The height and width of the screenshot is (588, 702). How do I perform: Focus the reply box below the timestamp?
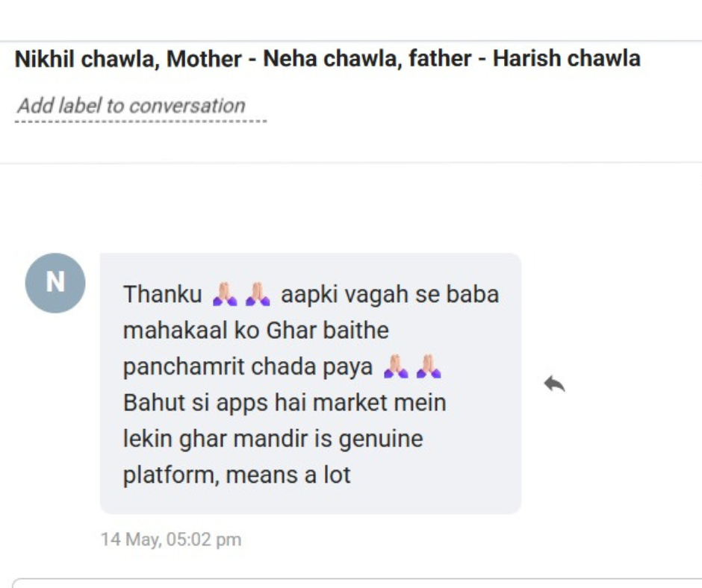point(357,583)
